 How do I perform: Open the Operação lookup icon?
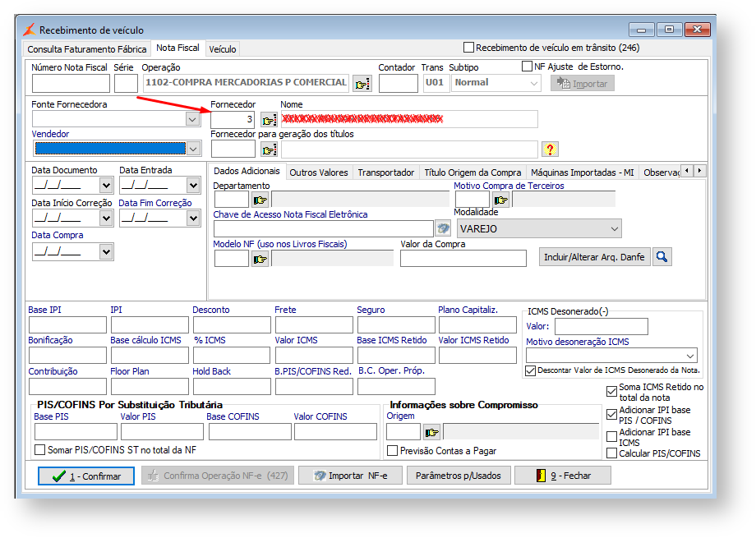click(x=362, y=84)
